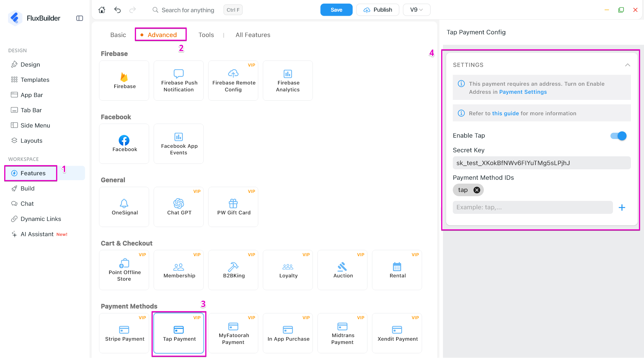
Task: Switch to the All Features tab
Action: point(253,35)
